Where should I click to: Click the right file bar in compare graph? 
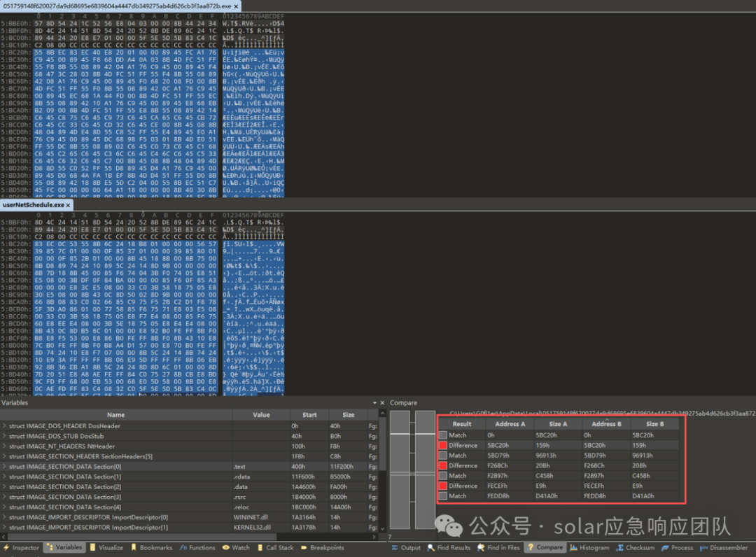(426, 470)
